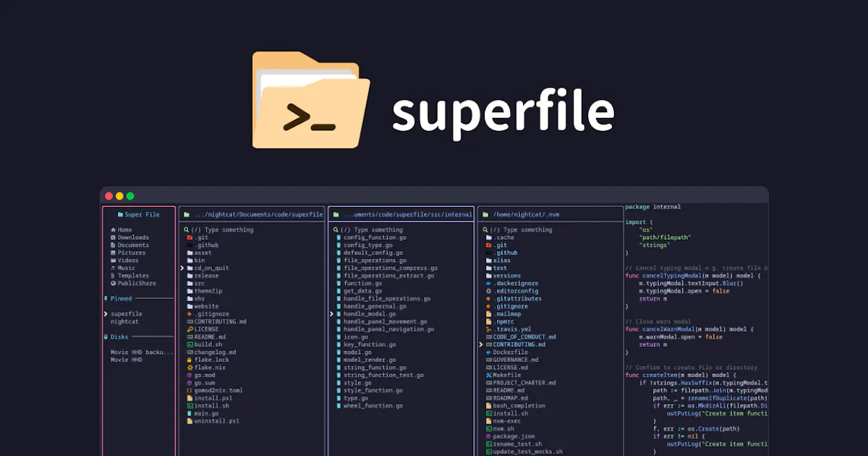Click the file icon next to install.ps1
The width and height of the screenshot is (868, 456).
(x=190, y=398)
